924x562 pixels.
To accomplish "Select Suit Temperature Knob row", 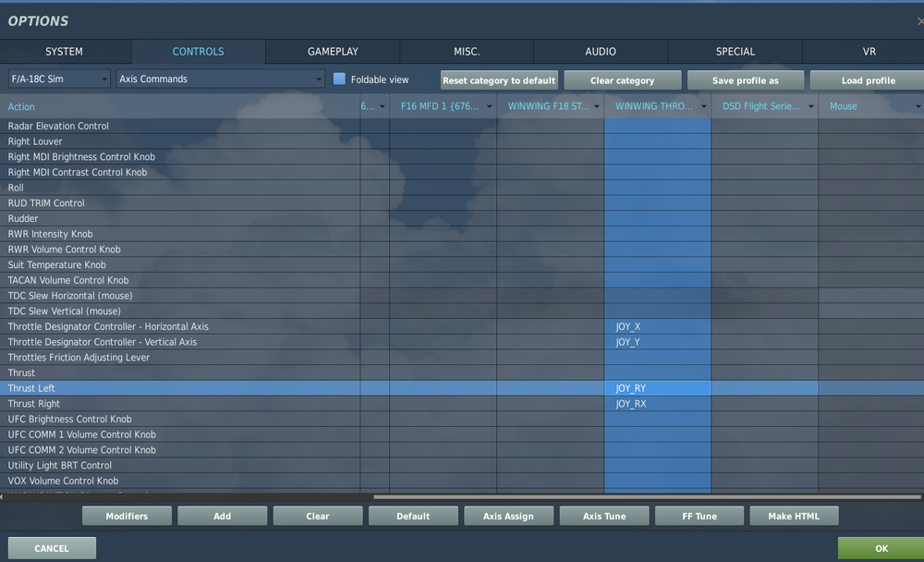I will coord(462,264).
